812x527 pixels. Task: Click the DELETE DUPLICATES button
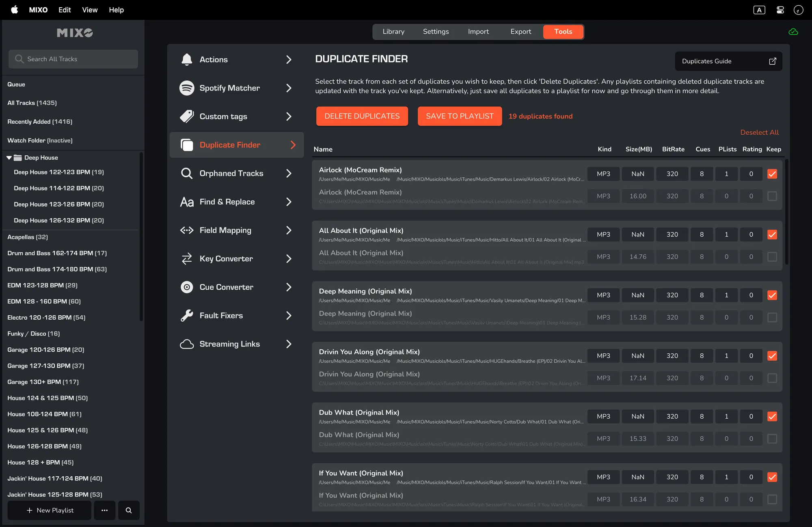[362, 116]
